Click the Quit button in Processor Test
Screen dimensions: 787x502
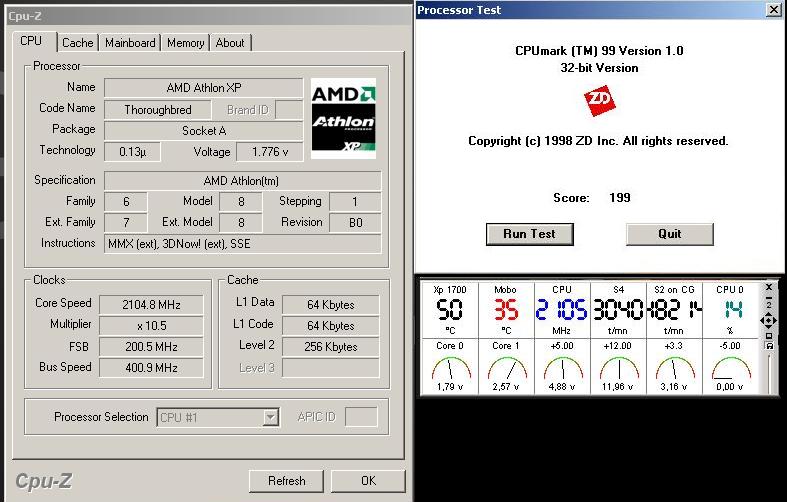point(670,234)
